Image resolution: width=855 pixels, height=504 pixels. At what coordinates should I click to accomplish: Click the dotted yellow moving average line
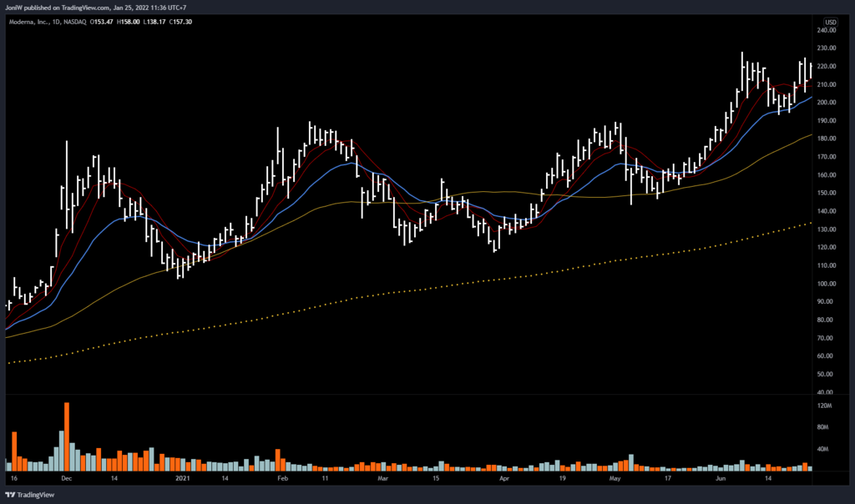(417, 291)
